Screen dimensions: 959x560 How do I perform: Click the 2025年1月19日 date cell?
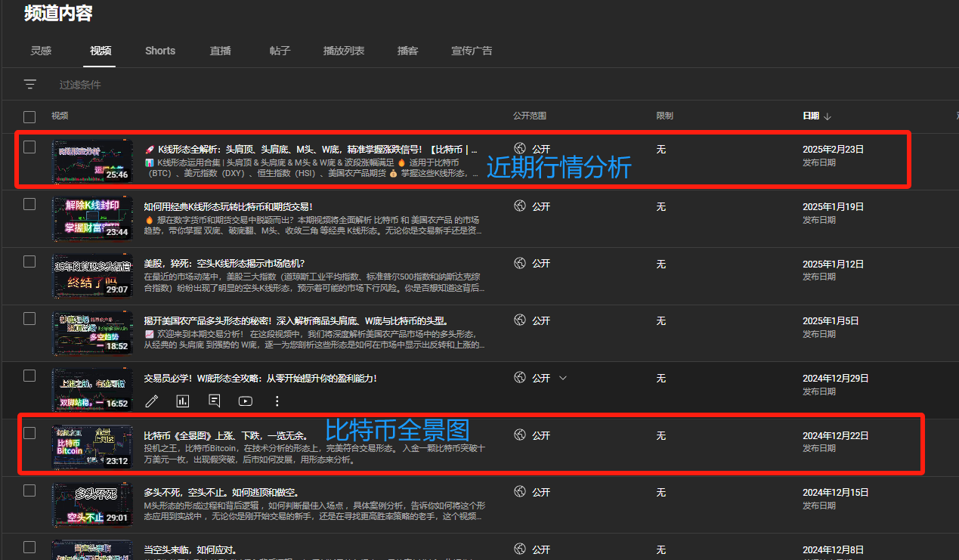point(833,207)
